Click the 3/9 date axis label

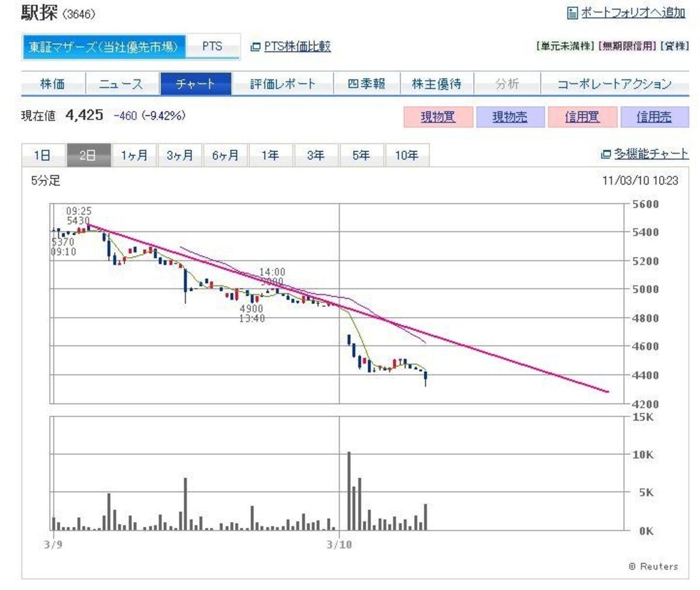click(52, 545)
